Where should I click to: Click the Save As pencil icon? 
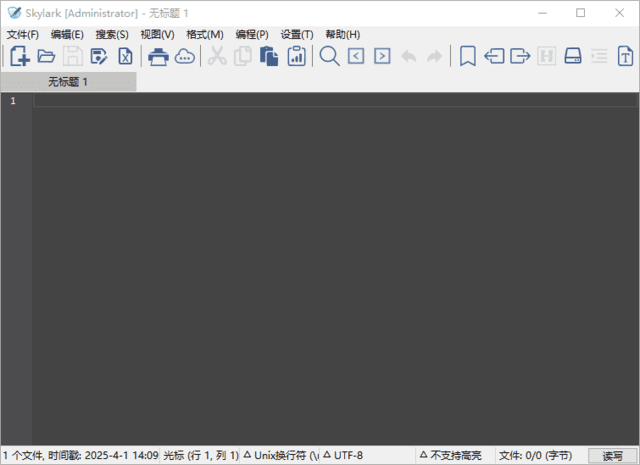[99, 57]
